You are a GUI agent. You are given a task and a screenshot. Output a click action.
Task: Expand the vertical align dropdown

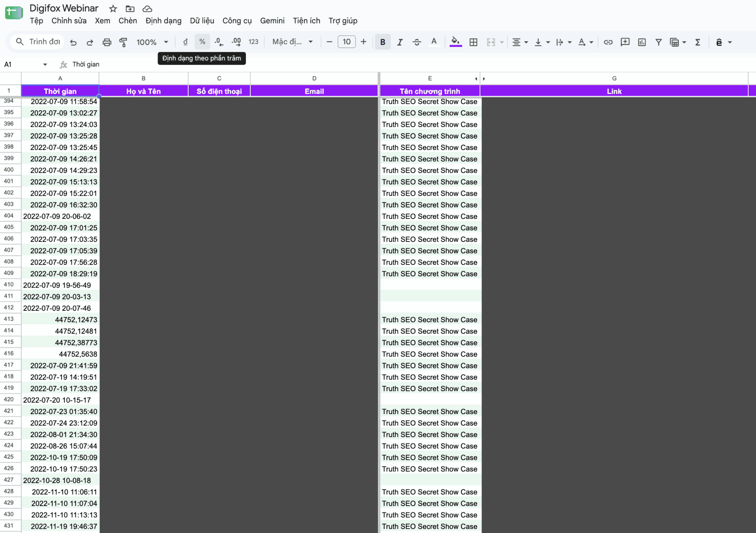(548, 42)
